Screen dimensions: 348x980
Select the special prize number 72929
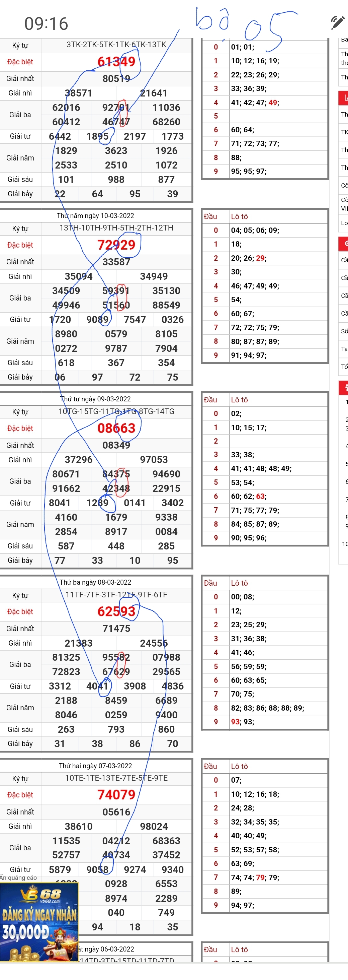click(116, 245)
